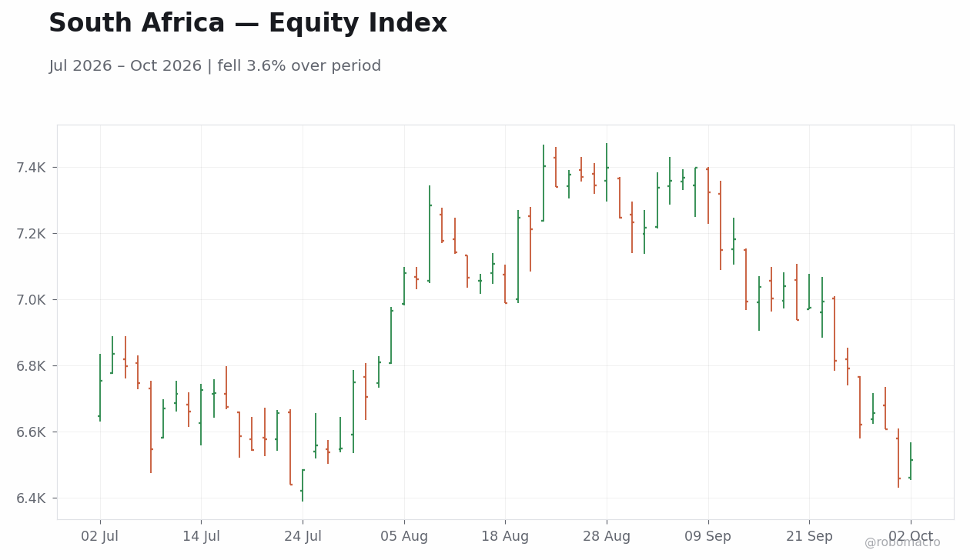The height and width of the screenshot is (560, 970).
Task: Select the 09 Sep x-axis label
Action: 708,537
